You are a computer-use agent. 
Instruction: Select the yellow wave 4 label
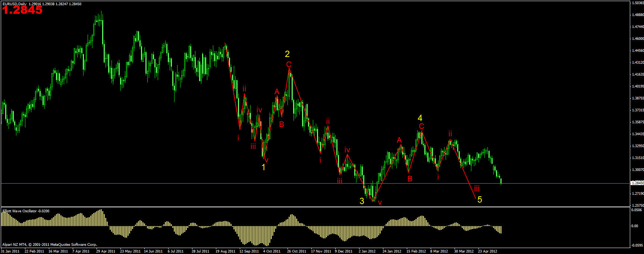tap(420, 118)
